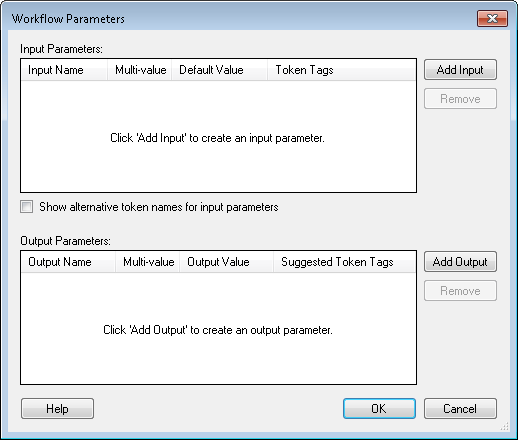
Task: Sort by the Output Value column header
Action: (x=226, y=262)
